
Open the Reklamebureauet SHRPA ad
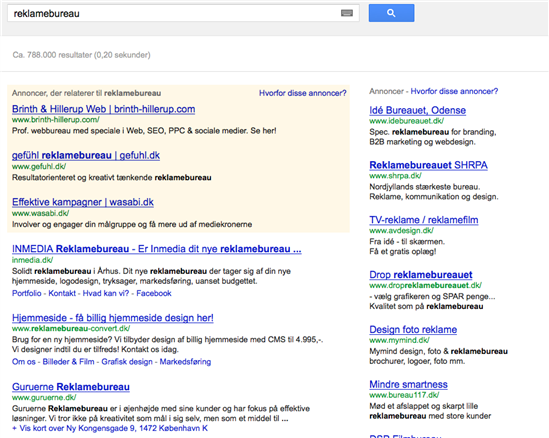tap(428, 165)
